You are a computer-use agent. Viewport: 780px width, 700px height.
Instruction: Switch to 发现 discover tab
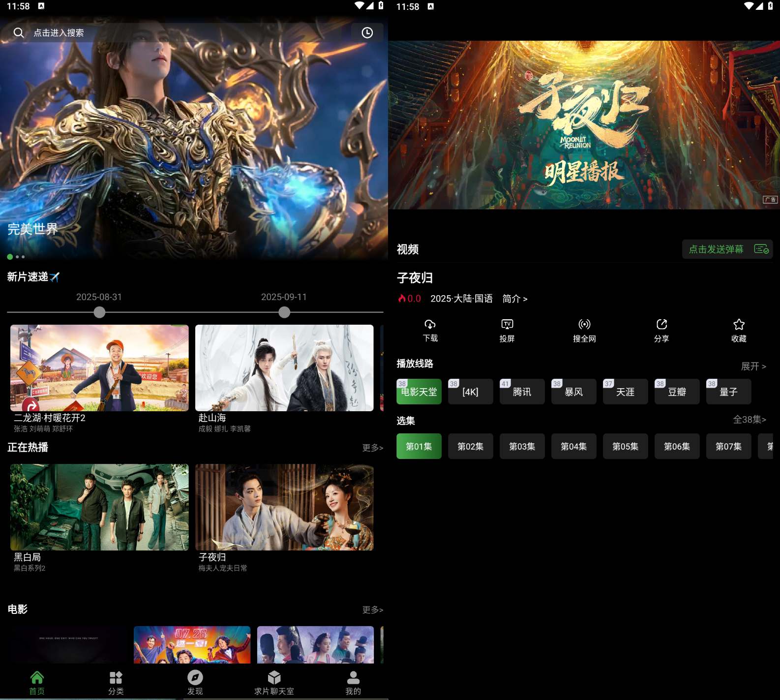[x=195, y=683]
